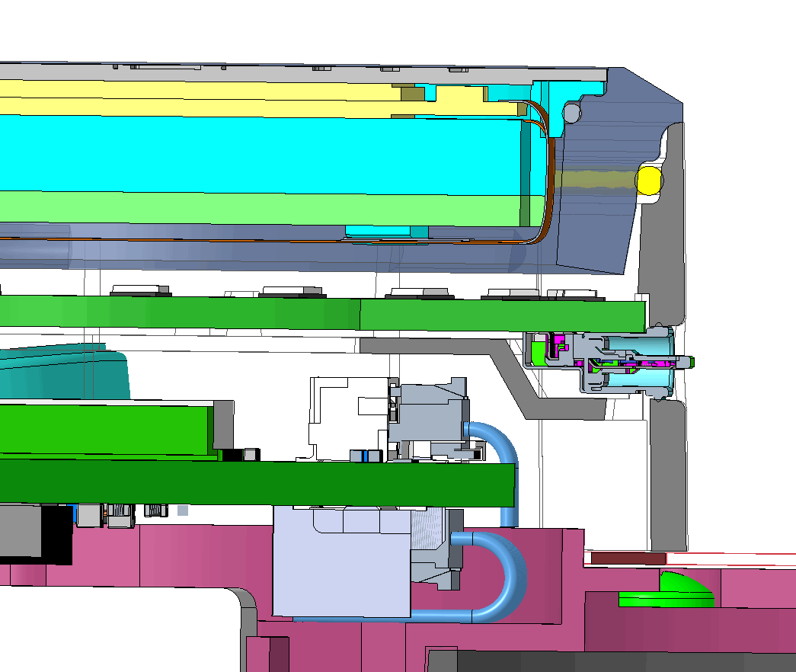
Task: Pick the dark red bar beside red line
Action: pos(628,558)
